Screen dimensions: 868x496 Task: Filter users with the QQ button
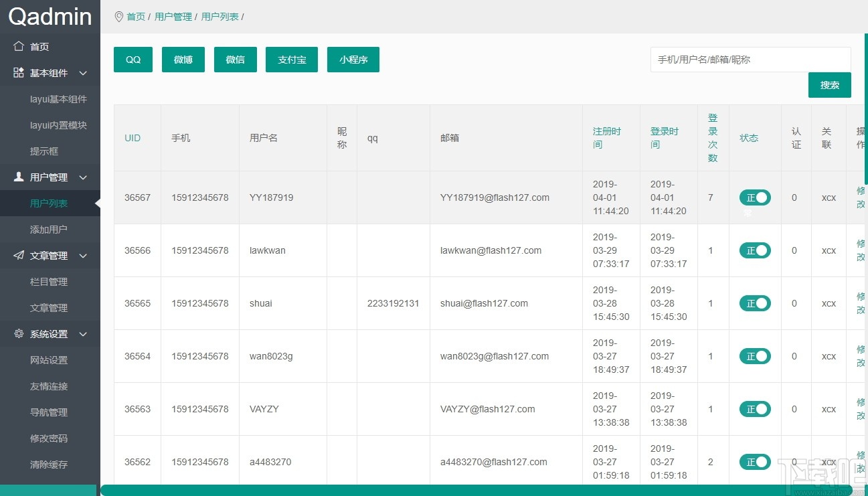tap(133, 60)
